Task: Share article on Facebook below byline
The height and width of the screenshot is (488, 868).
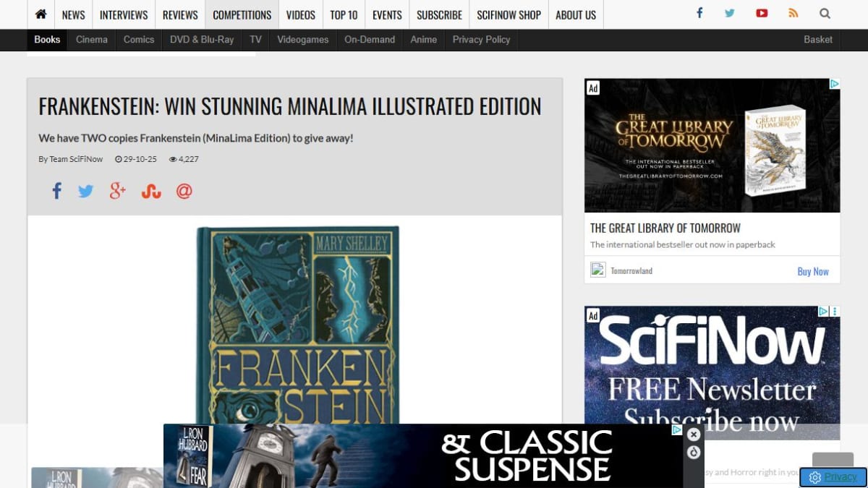Action: (56, 191)
